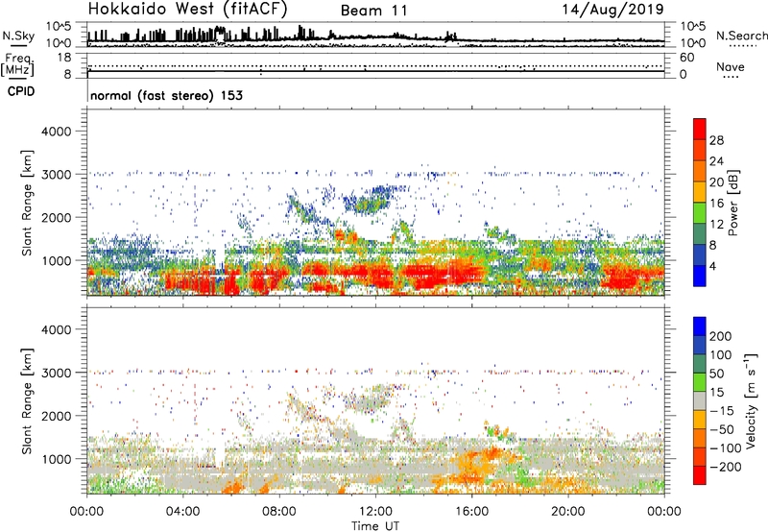
Task: Click the yellow -15 to -50 Velocity colorbar segment
Action: click(700, 420)
